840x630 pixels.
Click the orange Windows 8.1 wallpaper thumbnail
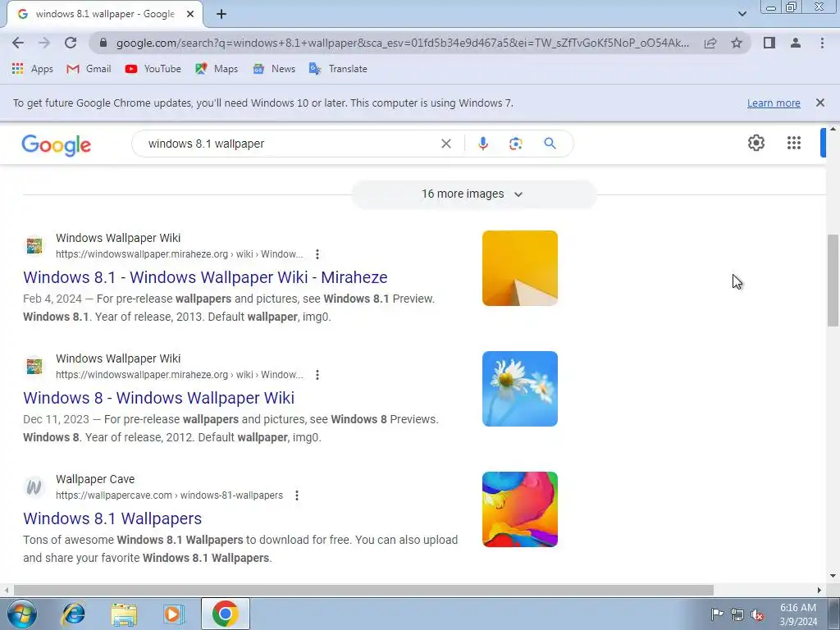coord(519,268)
